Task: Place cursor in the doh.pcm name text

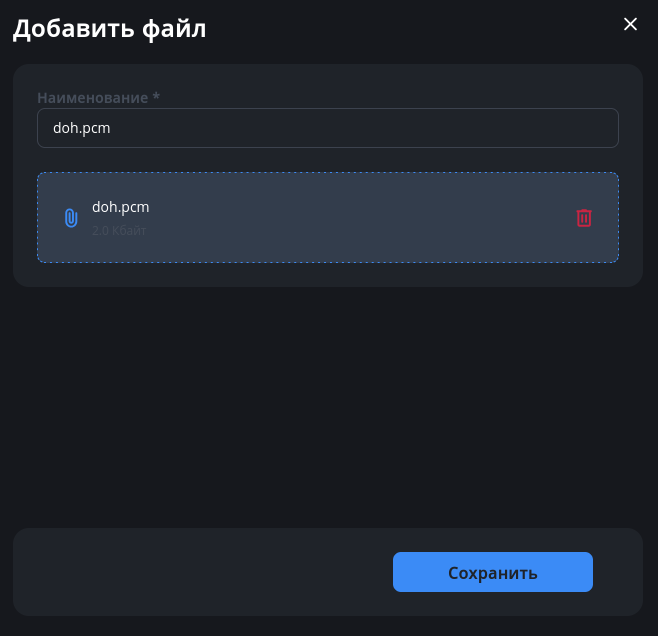Action: pyautogui.click(x=81, y=128)
